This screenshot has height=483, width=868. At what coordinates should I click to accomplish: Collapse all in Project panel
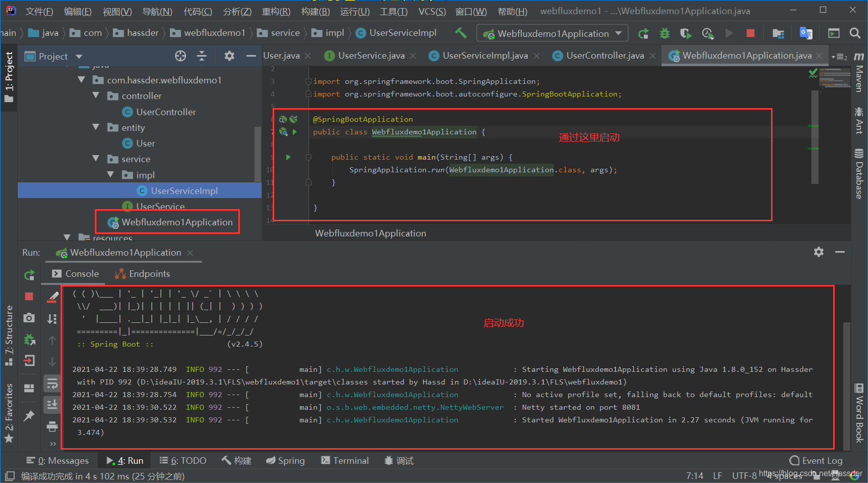(x=201, y=56)
